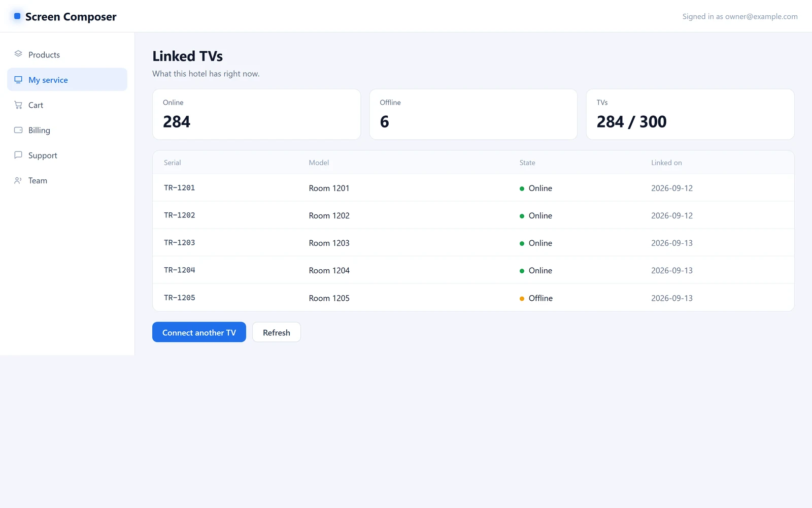Click the Linked on column header

tap(666, 163)
